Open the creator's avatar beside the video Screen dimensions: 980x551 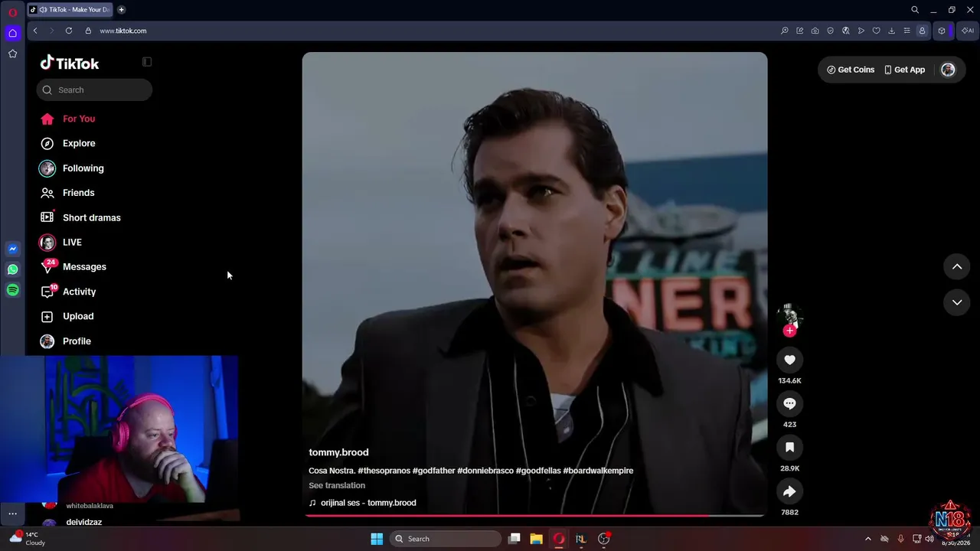pyautogui.click(x=789, y=315)
